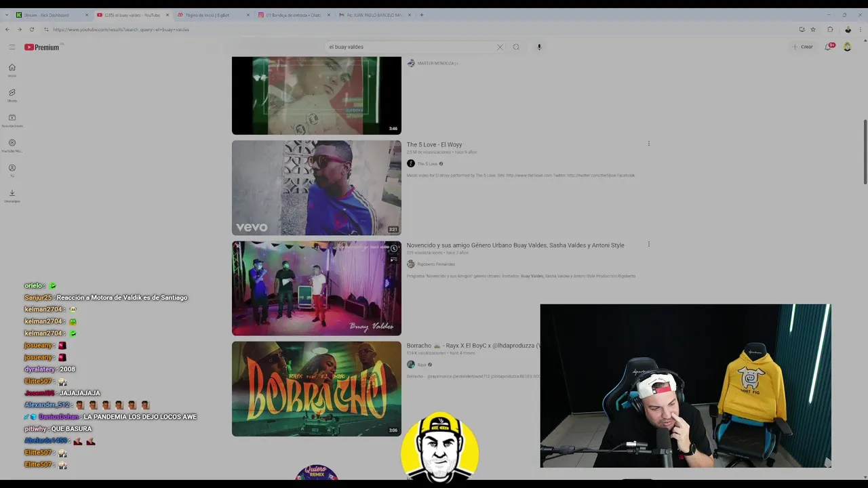
Task: Open Suscripciones in the YouTube sidebar
Action: (x=12, y=120)
